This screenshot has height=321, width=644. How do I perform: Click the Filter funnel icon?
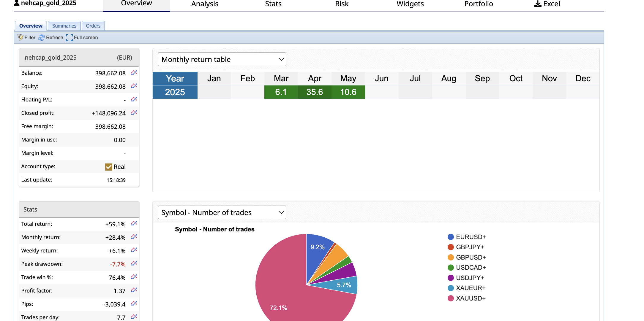pos(20,37)
